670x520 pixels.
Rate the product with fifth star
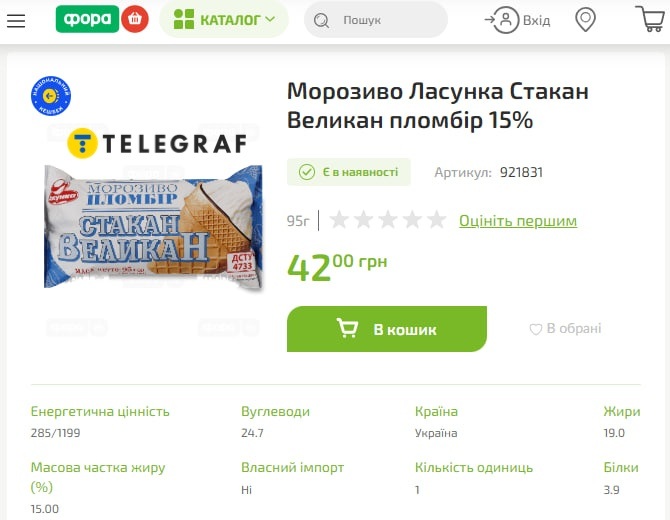437,220
